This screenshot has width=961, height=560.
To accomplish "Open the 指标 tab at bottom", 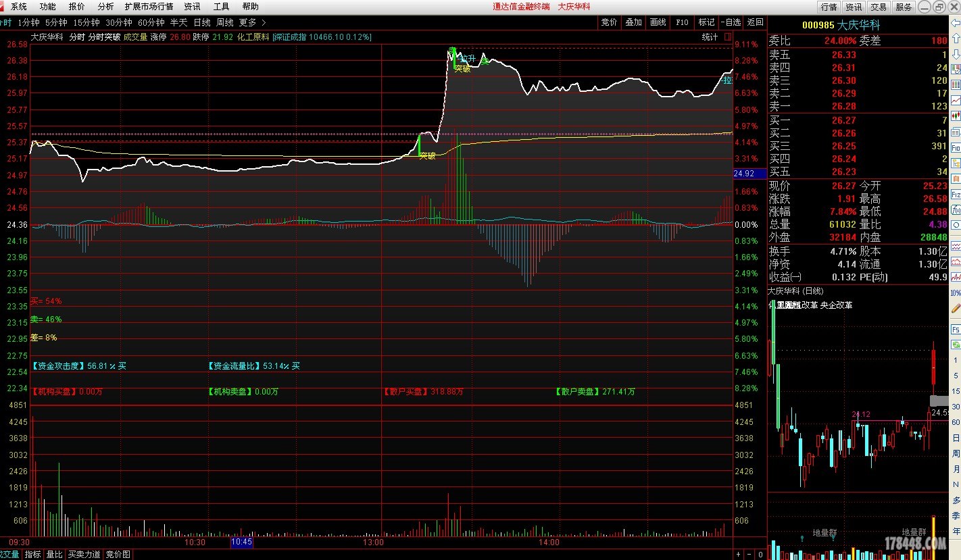I will coord(32,555).
